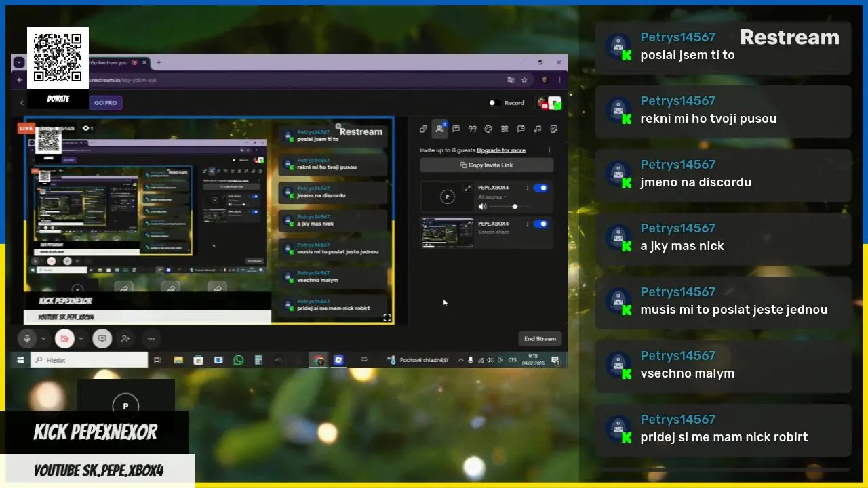Toggle the Record switch
The height and width of the screenshot is (488, 868).
pyautogui.click(x=495, y=103)
